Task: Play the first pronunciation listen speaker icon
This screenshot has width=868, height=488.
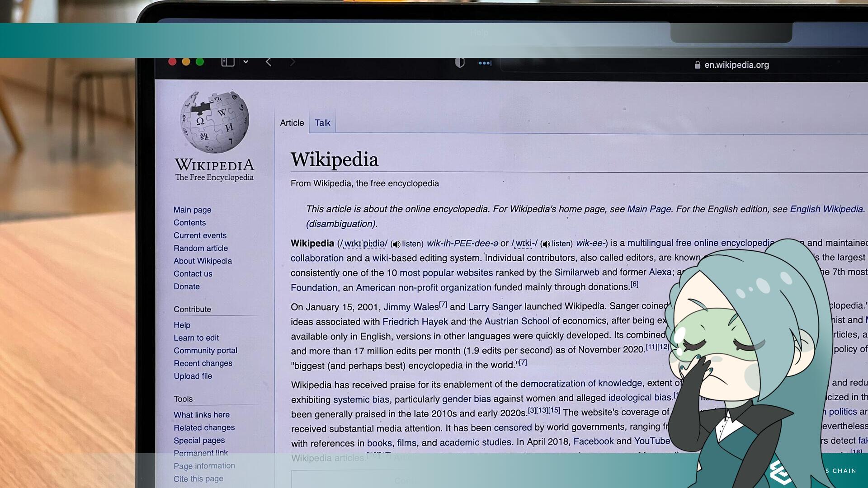Action: coord(396,244)
